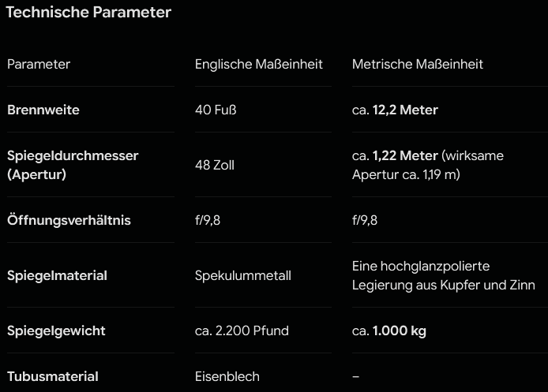Click f/9,8 in the metric column

pyautogui.click(x=365, y=220)
